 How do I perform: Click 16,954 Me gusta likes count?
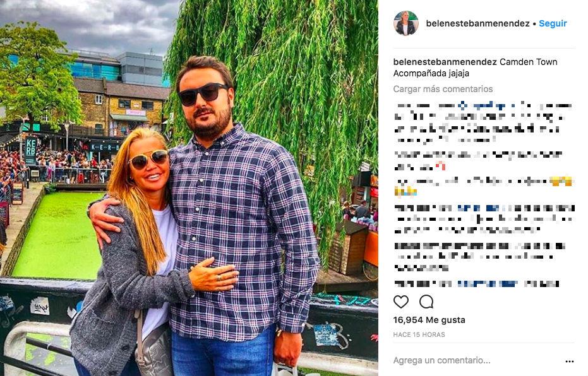point(429,320)
